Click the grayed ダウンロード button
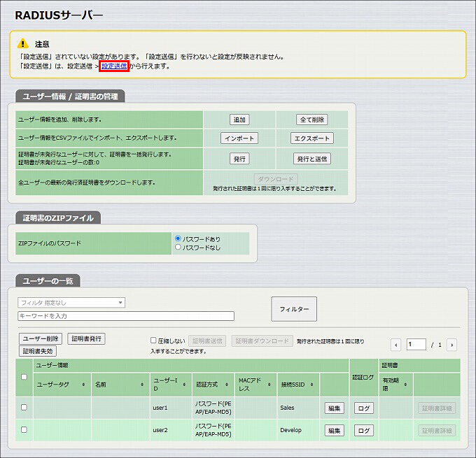476x458 pixels. pyautogui.click(x=276, y=179)
